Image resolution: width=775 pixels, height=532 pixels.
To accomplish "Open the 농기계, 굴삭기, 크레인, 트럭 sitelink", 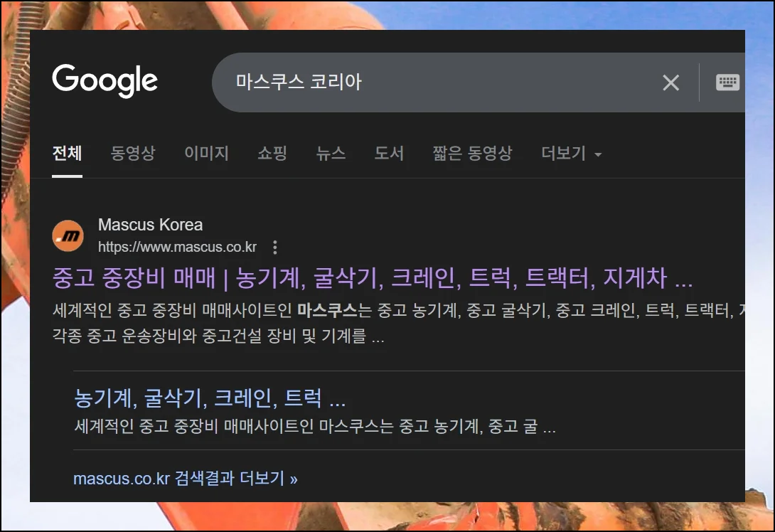I will click(210, 398).
